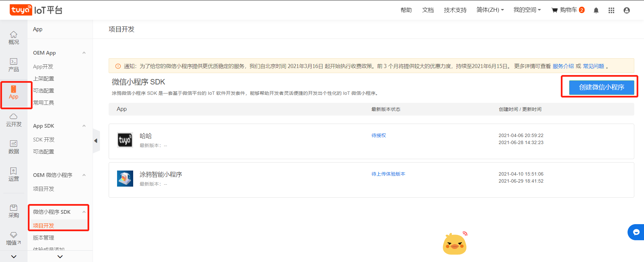Screen dimensions: 644x262
Task: Open the chat support bubble
Action: 636,232
